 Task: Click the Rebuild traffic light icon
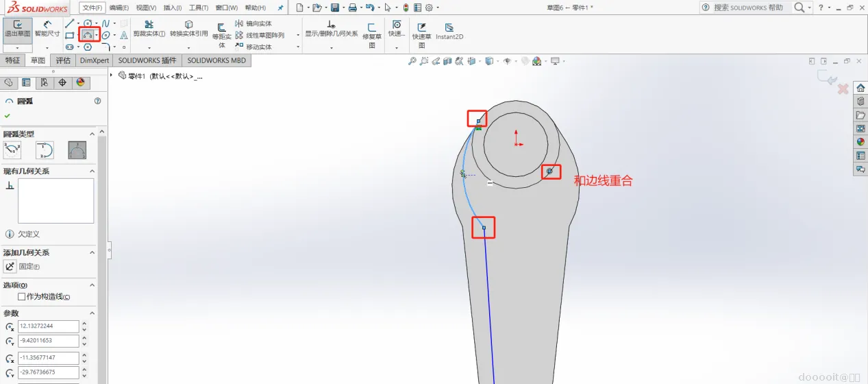pos(406,8)
